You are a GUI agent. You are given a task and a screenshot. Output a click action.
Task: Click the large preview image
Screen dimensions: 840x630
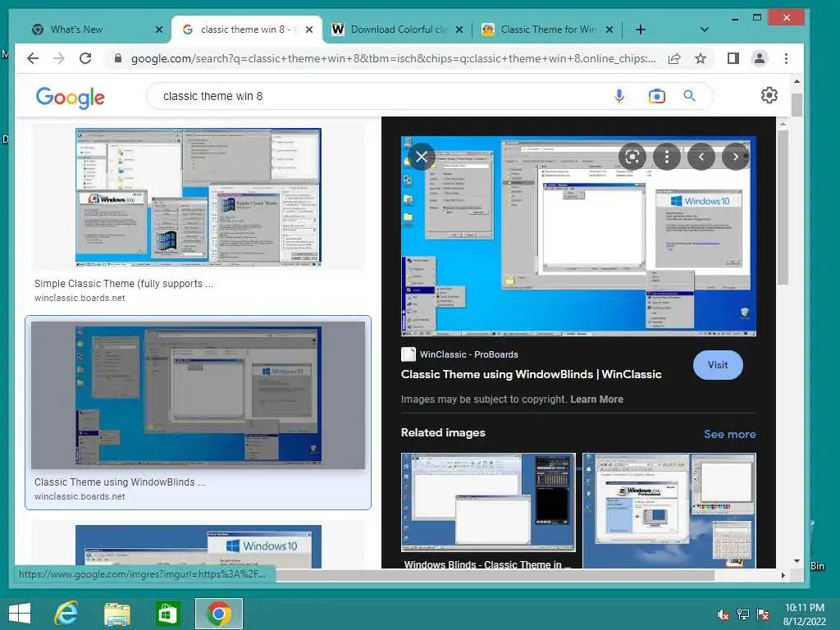click(578, 236)
